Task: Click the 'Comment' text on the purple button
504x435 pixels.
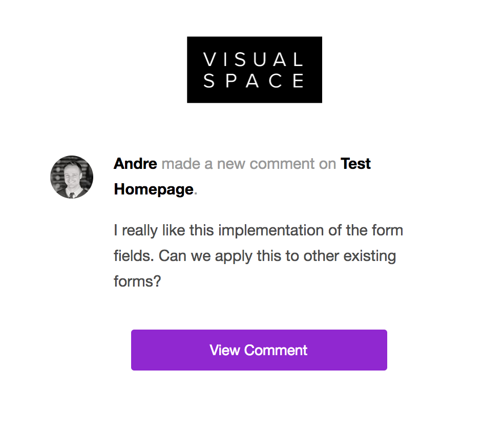Action: point(276,350)
